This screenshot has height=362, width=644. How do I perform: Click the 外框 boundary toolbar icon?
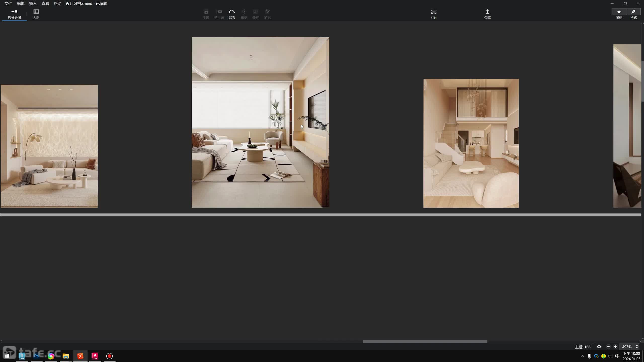point(255,14)
